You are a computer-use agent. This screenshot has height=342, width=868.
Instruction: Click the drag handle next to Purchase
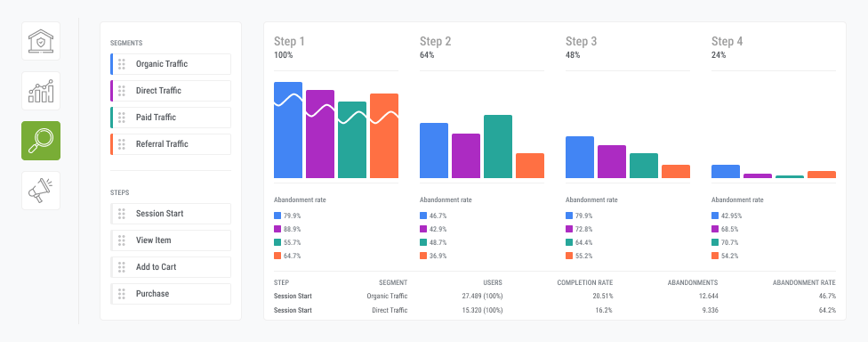point(121,294)
